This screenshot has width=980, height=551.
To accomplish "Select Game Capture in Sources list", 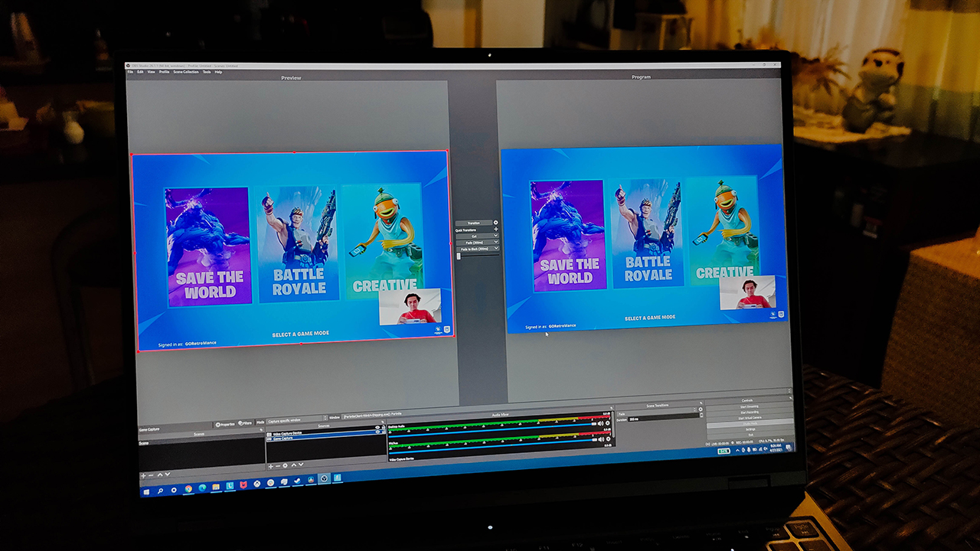I will [x=284, y=438].
